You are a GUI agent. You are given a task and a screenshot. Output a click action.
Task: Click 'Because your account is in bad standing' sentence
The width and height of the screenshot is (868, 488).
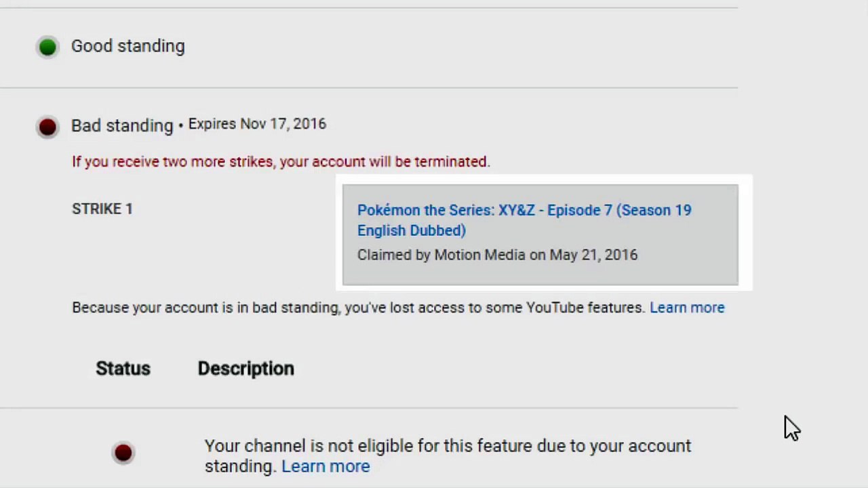tap(358, 308)
